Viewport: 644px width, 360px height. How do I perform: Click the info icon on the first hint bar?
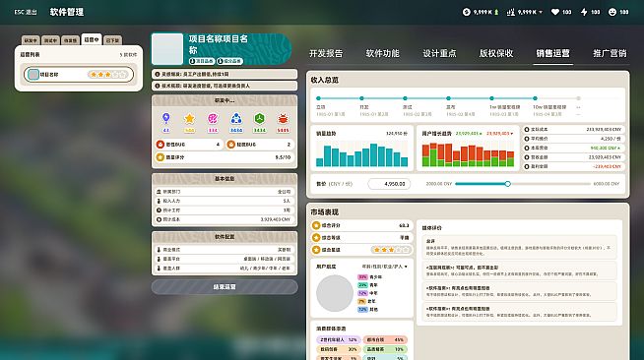coord(158,74)
